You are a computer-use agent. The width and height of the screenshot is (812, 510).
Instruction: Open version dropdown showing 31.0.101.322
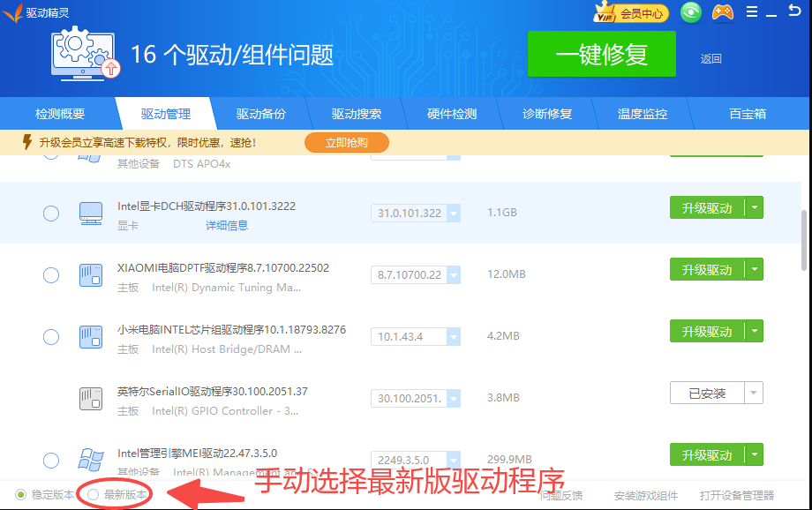[453, 214]
